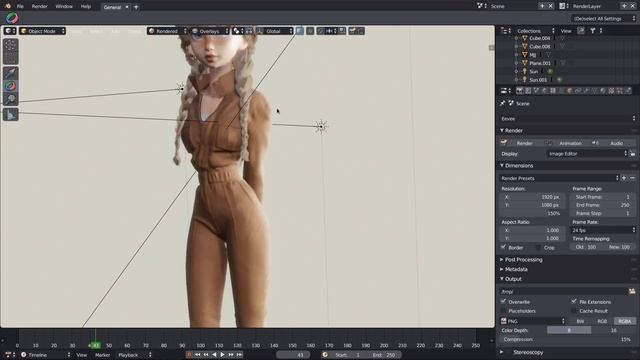Screen dimensions: 640x360
Task: Open the Eevee render engine dropdown
Action: (x=568, y=119)
